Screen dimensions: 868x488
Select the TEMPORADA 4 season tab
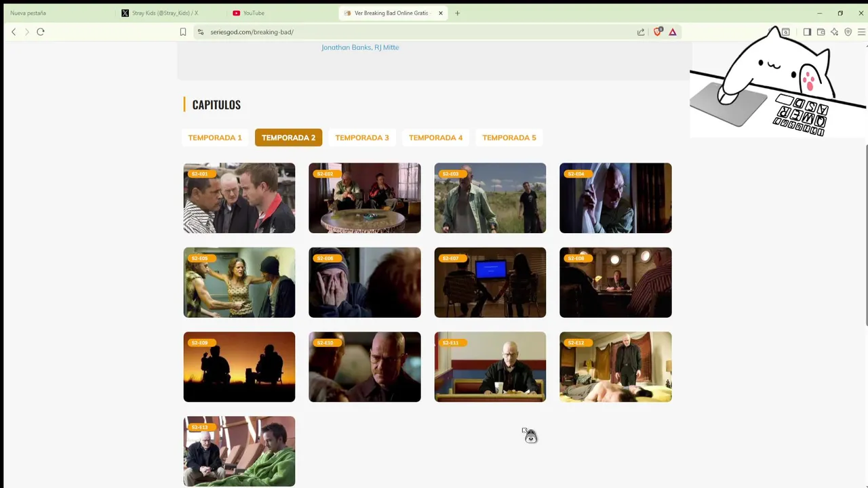(x=435, y=138)
